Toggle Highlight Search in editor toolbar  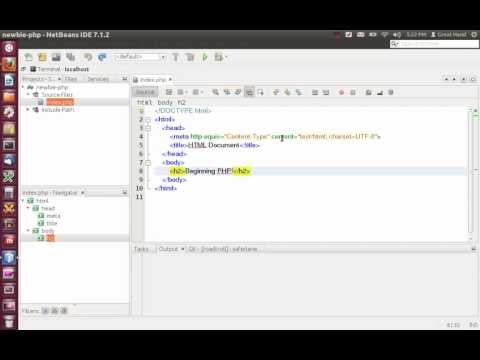(249, 92)
